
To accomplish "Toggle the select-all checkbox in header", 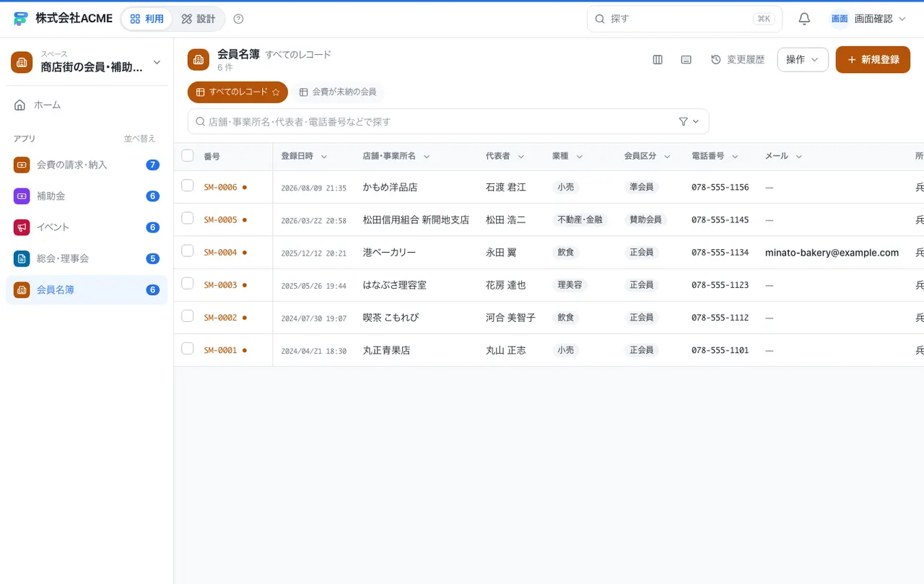I will [x=188, y=155].
